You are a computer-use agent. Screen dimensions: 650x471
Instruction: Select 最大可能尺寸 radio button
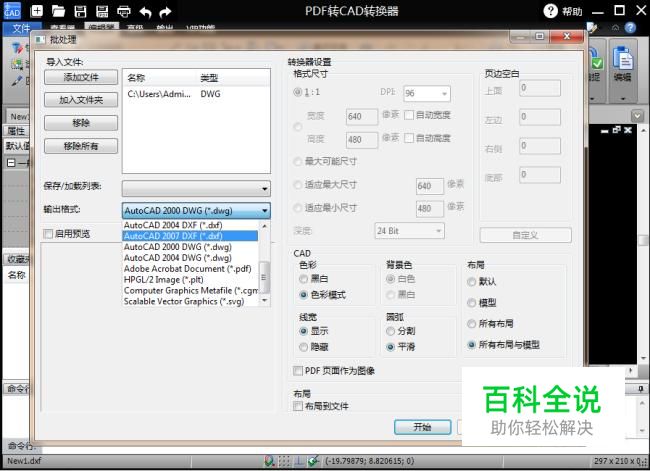tap(298, 161)
